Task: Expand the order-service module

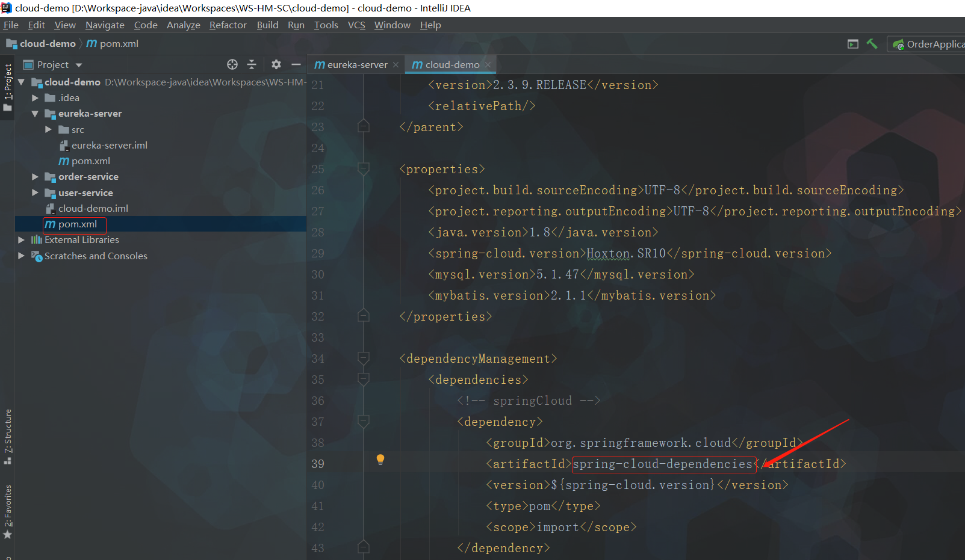Action: click(35, 176)
